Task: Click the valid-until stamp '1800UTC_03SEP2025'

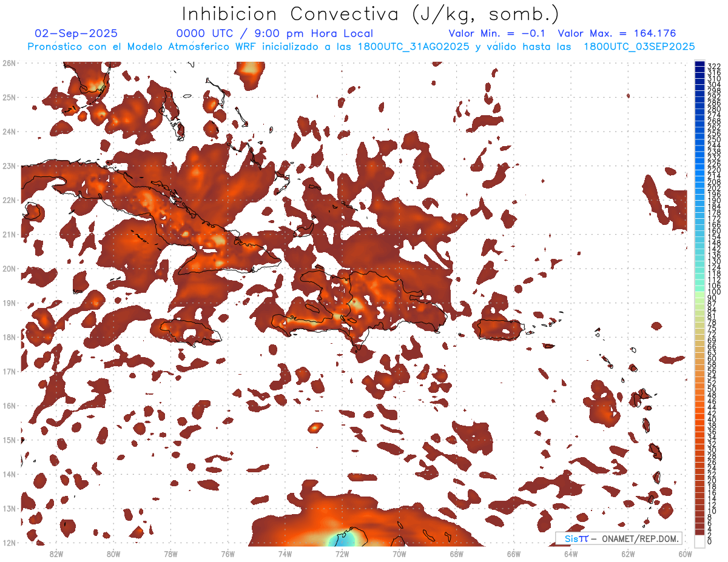Action: pos(639,47)
